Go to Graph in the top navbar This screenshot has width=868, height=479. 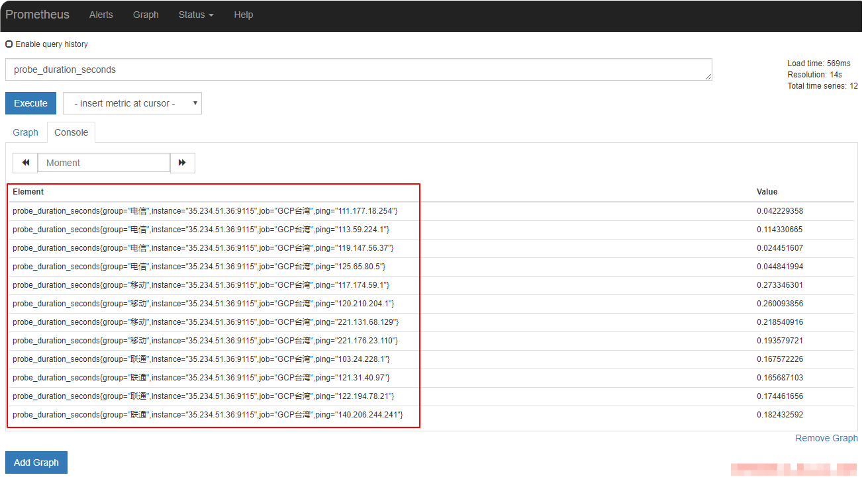click(x=146, y=15)
